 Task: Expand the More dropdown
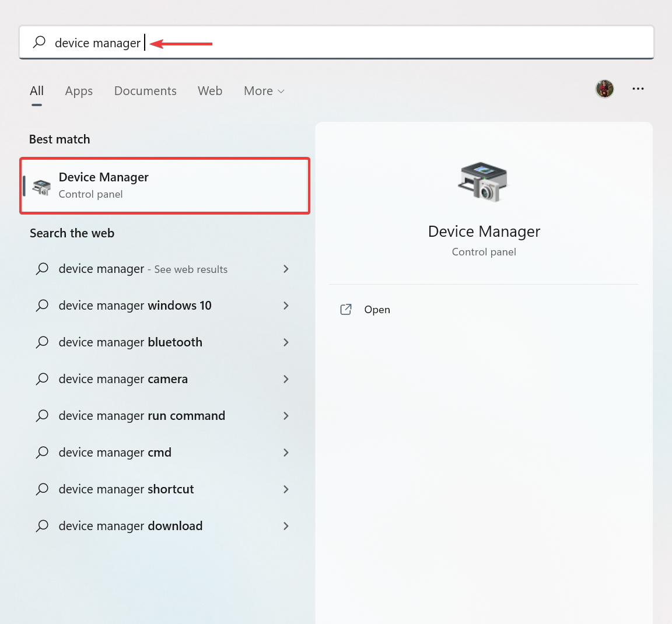[264, 91]
